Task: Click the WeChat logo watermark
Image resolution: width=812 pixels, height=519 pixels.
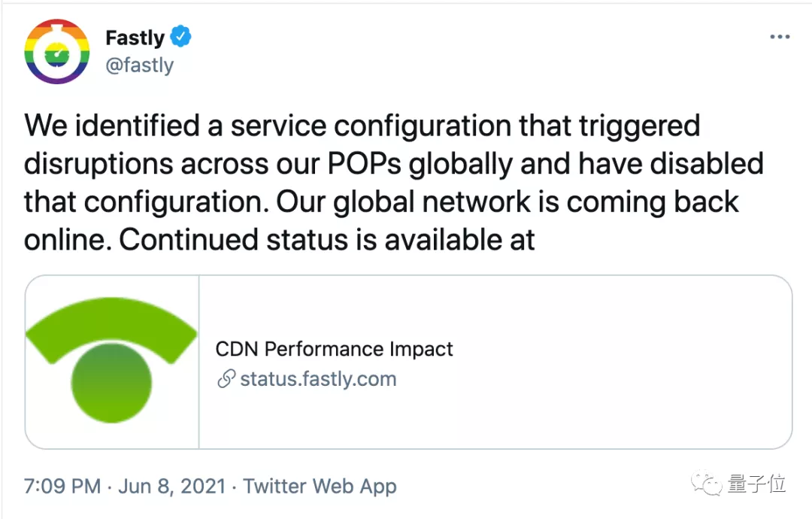Action: click(706, 483)
